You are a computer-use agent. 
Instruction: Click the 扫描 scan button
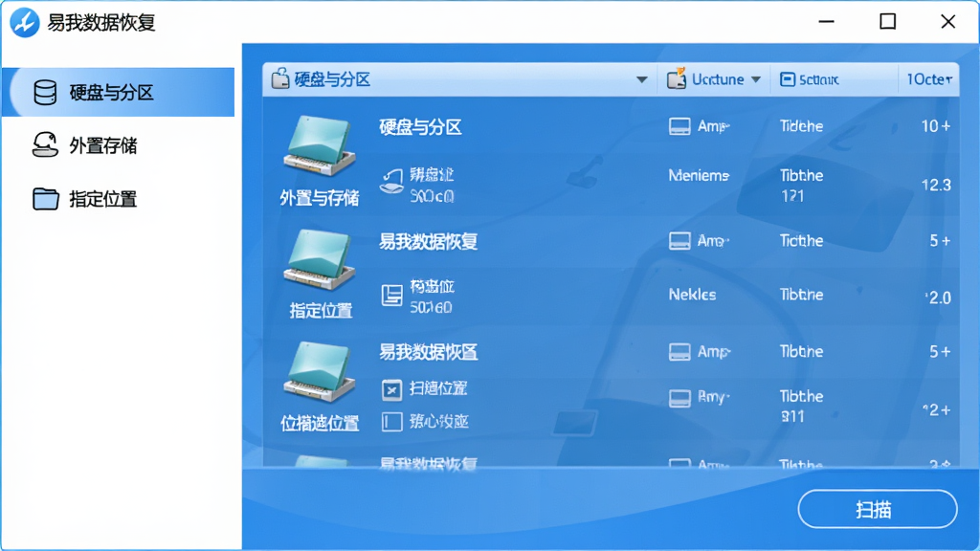pyautogui.click(x=877, y=509)
